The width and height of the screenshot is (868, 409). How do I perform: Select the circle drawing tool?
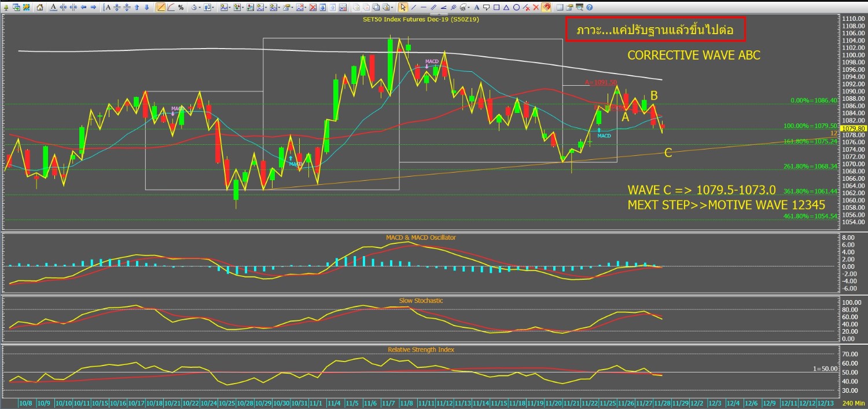(x=516, y=8)
